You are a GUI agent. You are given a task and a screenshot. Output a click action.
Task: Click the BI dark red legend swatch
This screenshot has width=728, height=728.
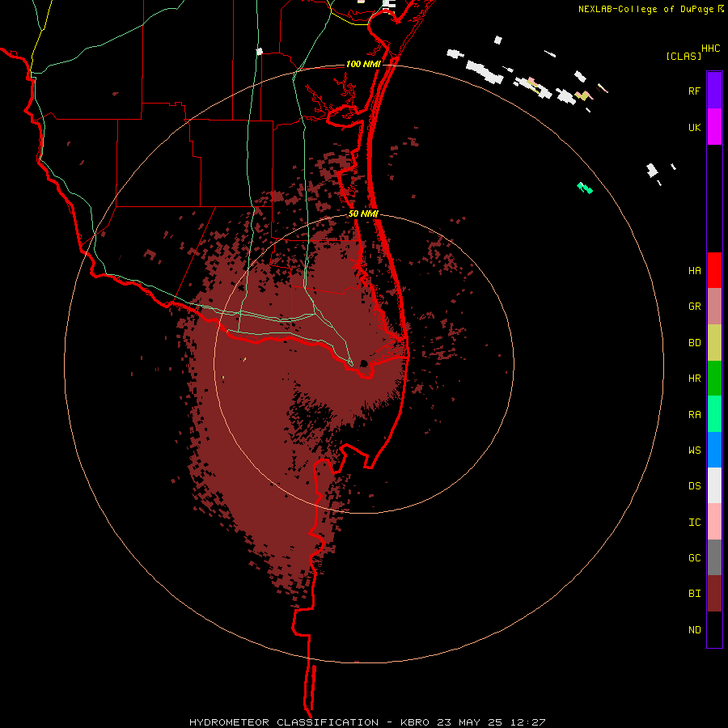pos(714,594)
